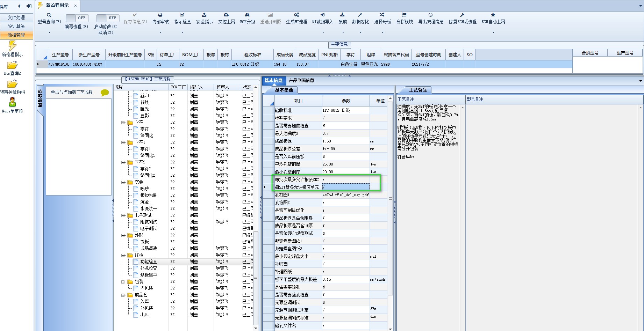
Task: Open dropdown arrow under 型号查询
Action: coord(49,32)
